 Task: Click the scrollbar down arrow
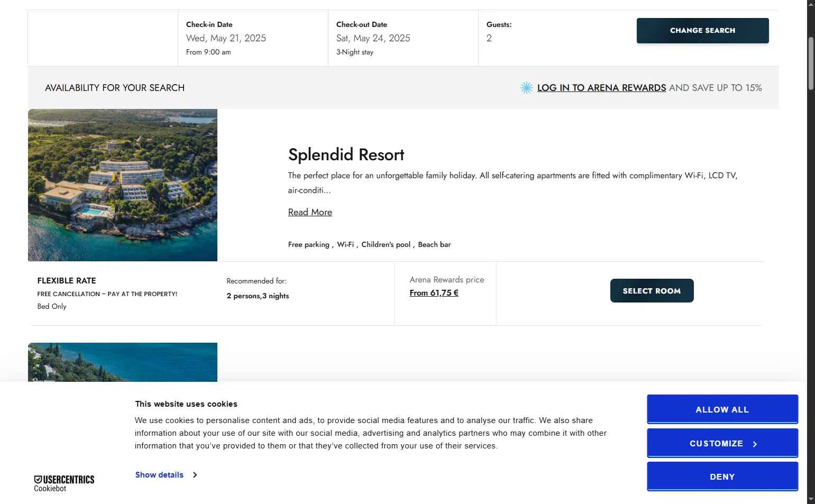[811, 499]
